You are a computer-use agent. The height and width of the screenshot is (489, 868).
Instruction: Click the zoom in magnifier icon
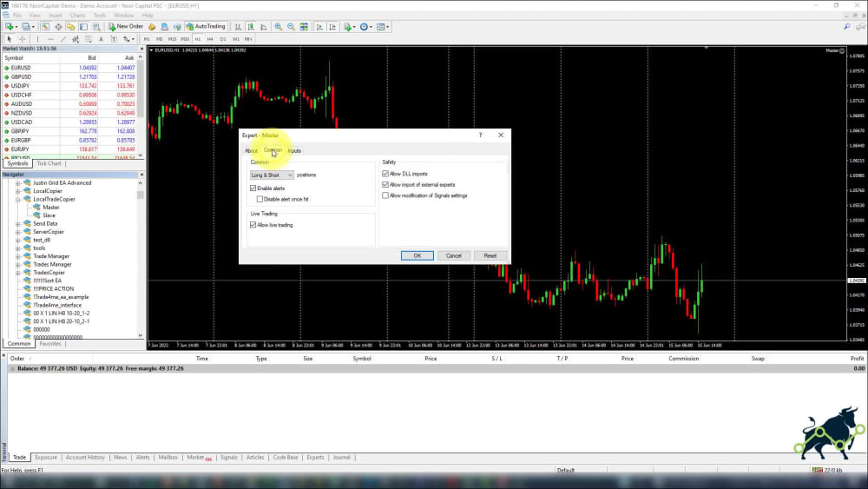(278, 27)
